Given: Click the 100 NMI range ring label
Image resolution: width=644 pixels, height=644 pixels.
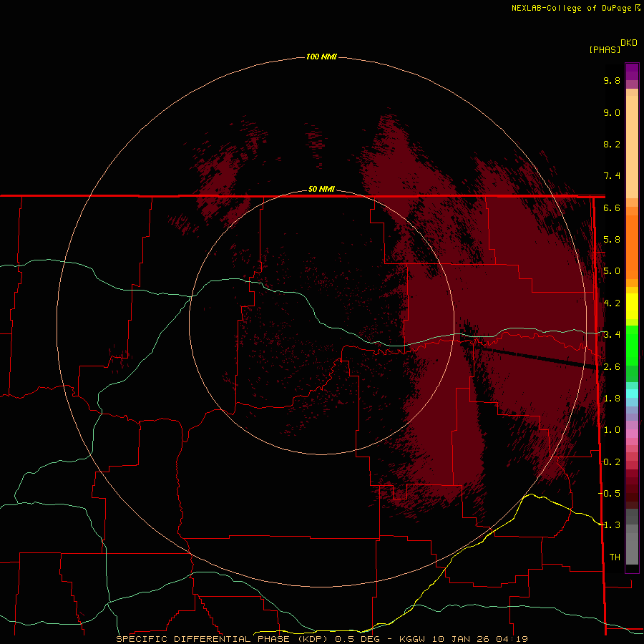Looking at the screenshot, I should point(321,57).
